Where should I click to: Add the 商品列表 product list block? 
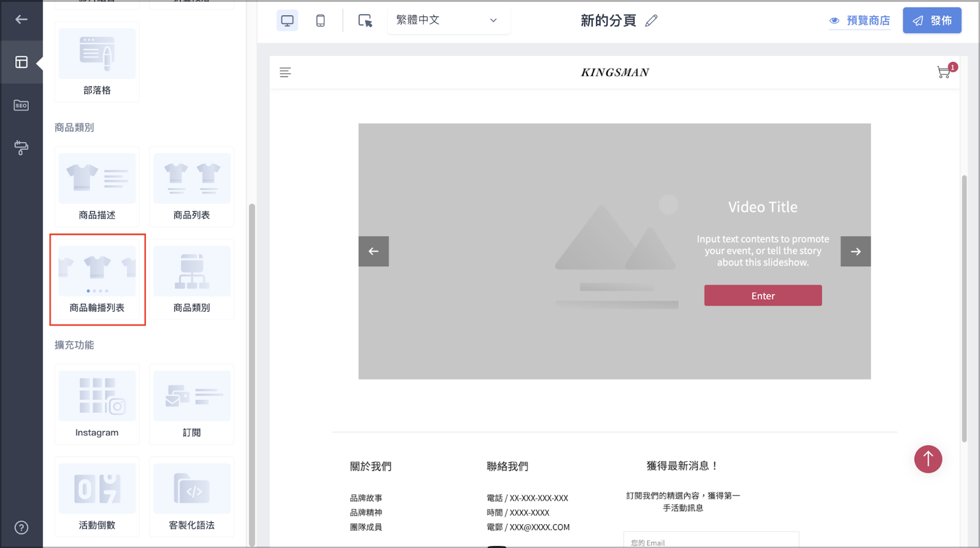192,187
